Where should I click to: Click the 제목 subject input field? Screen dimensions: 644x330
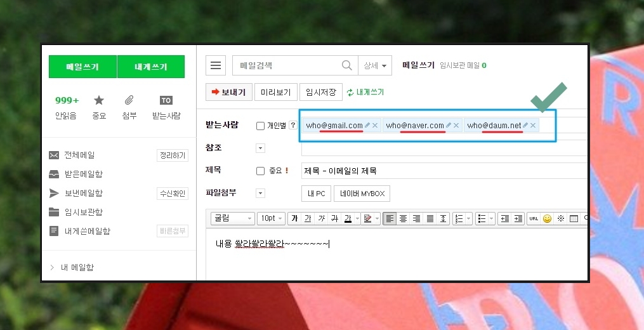pos(444,171)
